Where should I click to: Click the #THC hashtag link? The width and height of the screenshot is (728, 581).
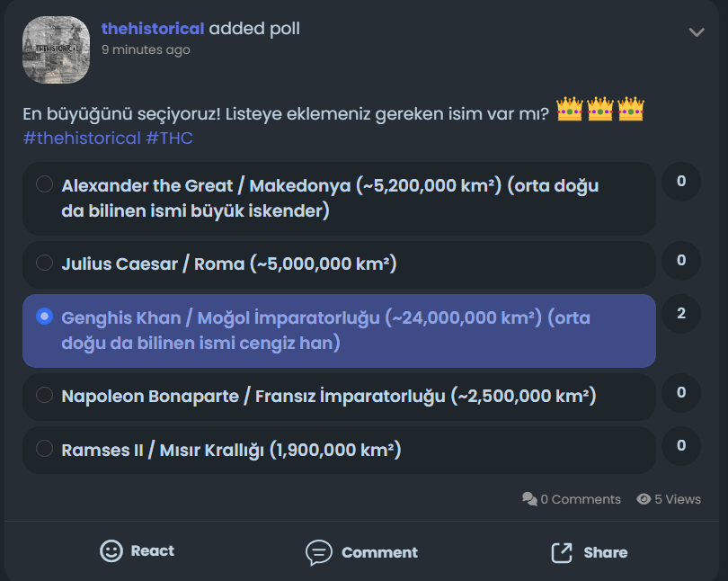tap(170, 139)
